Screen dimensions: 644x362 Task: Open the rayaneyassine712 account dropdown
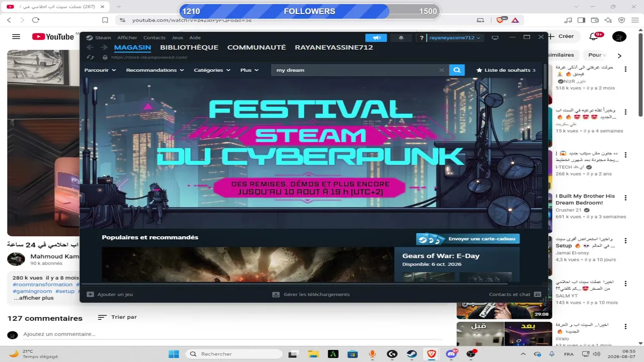pyautogui.click(x=454, y=38)
